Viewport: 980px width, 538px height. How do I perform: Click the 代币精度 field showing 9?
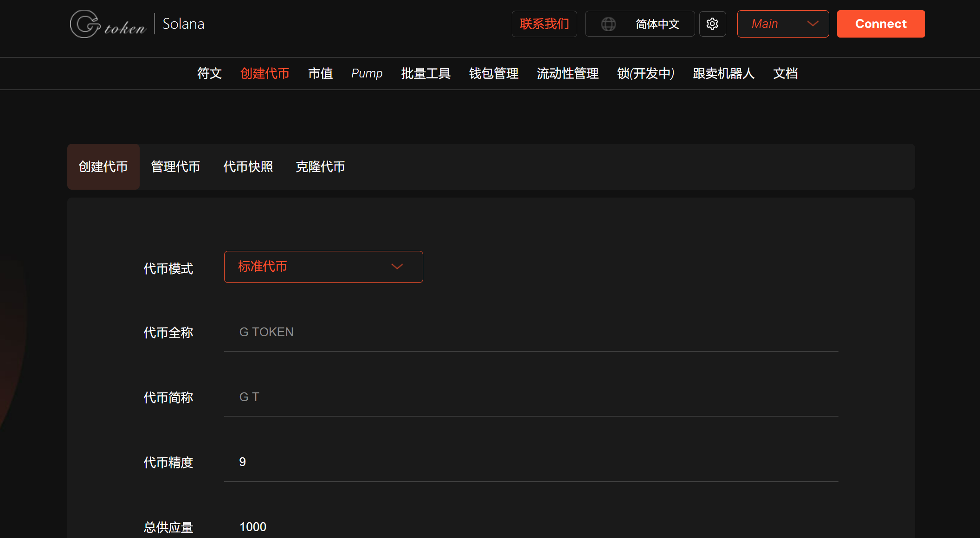pos(531,462)
